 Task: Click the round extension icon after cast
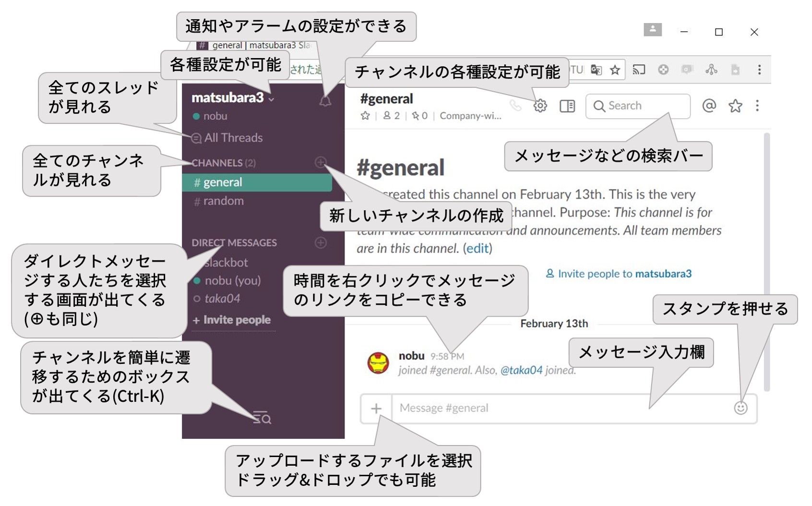pos(663,70)
